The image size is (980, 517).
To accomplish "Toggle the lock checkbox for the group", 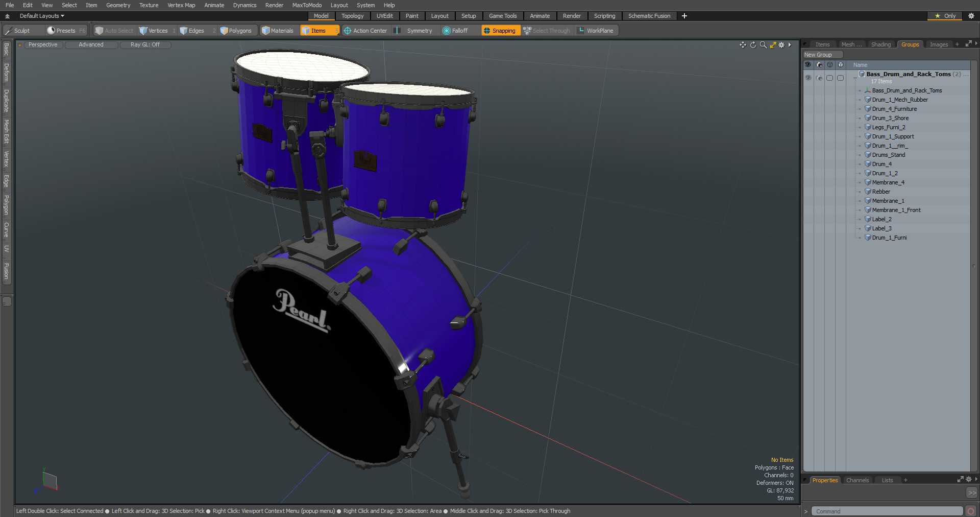I will point(830,78).
